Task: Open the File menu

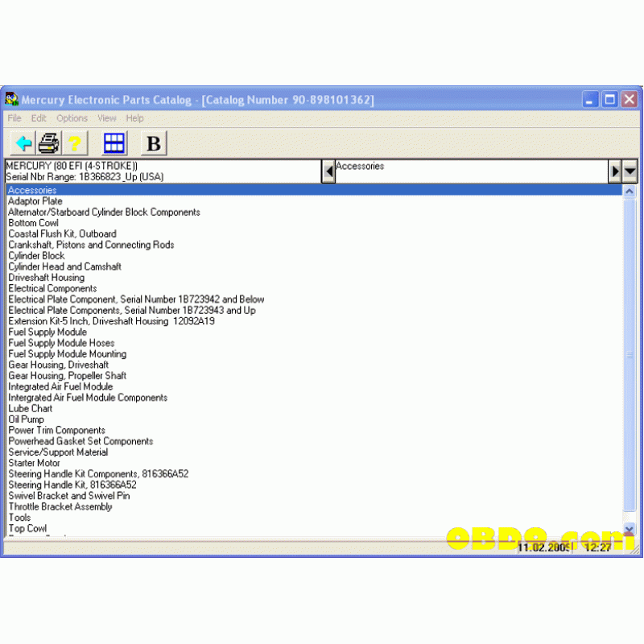Action: [14, 118]
